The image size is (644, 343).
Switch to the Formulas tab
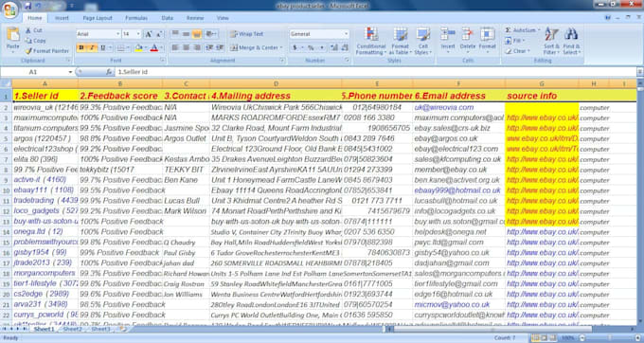pos(136,18)
